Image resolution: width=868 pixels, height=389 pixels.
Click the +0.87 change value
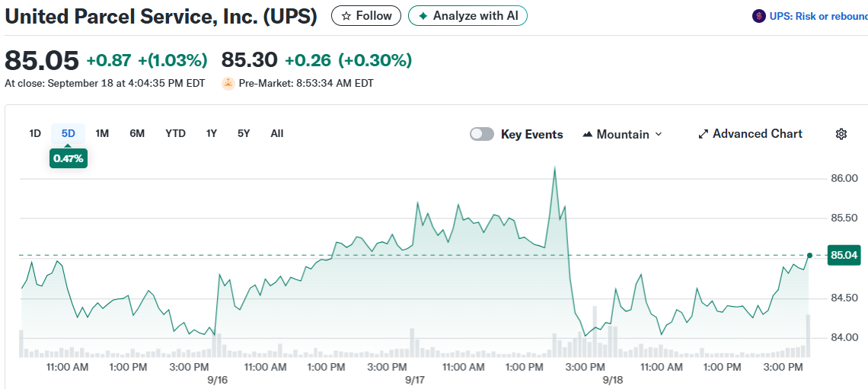[109, 60]
